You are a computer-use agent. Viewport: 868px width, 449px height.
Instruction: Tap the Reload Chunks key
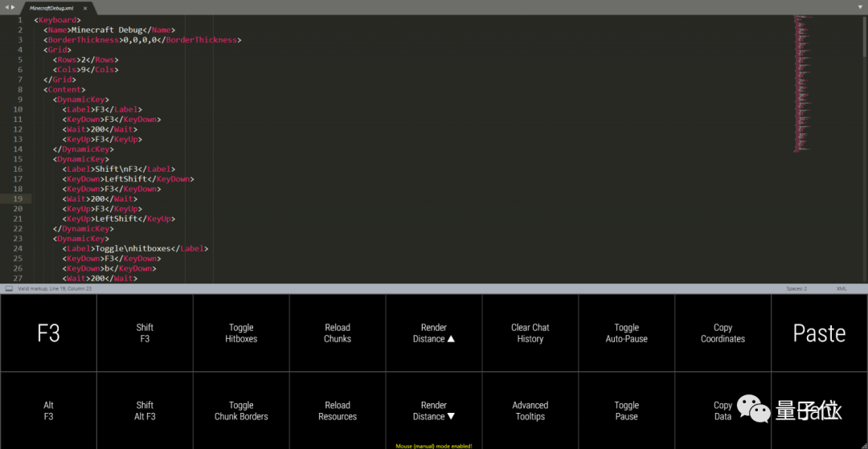tap(337, 333)
